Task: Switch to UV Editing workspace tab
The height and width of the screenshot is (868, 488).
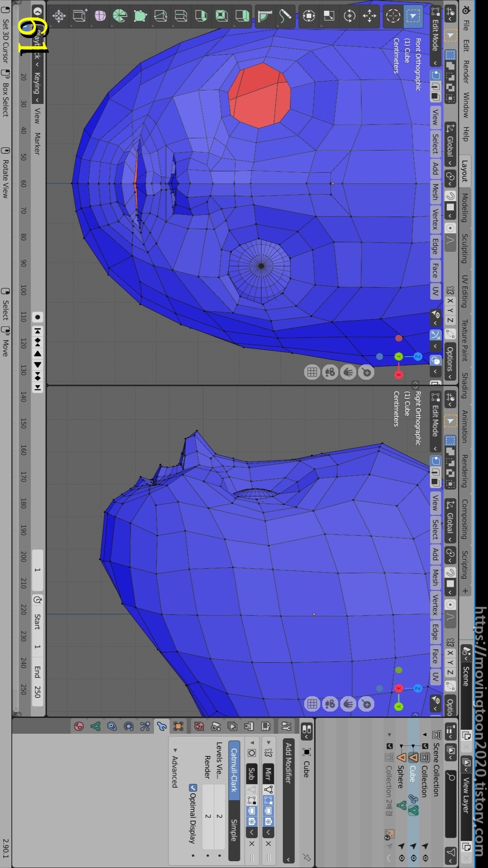Action: (465, 291)
